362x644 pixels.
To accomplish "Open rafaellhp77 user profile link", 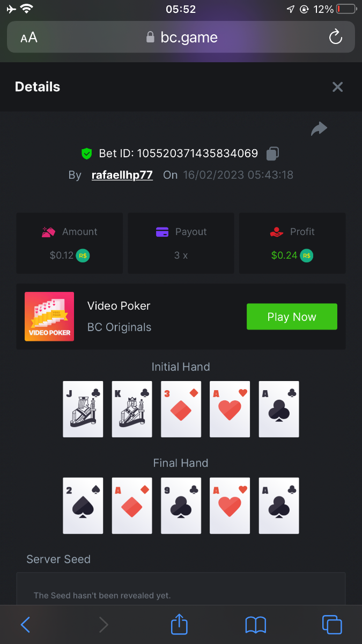I will [x=122, y=175].
